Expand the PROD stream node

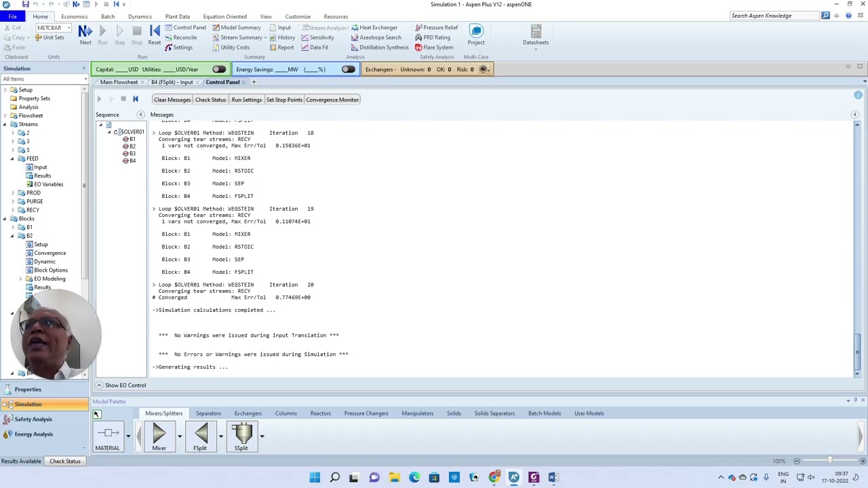pyautogui.click(x=12, y=192)
